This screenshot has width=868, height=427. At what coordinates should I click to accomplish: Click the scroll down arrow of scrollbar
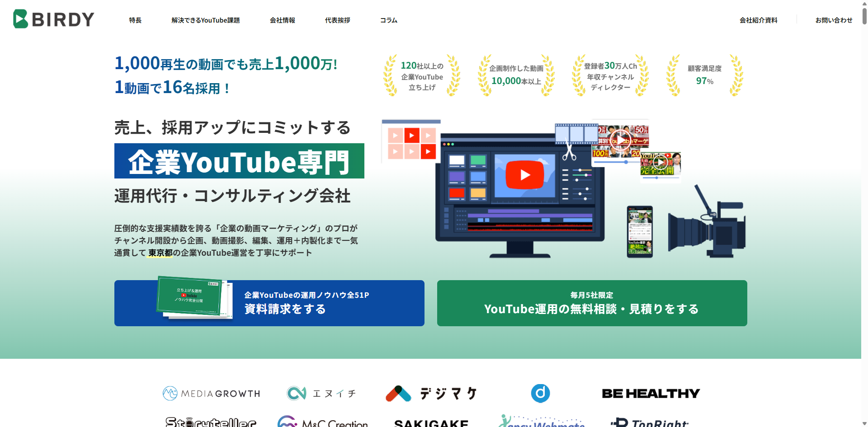pyautogui.click(x=864, y=423)
